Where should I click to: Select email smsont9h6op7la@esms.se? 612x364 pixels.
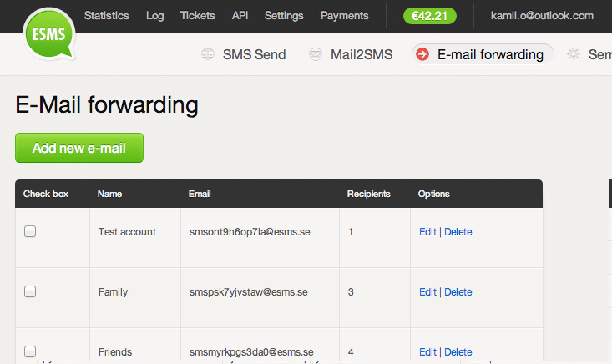pyautogui.click(x=250, y=232)
